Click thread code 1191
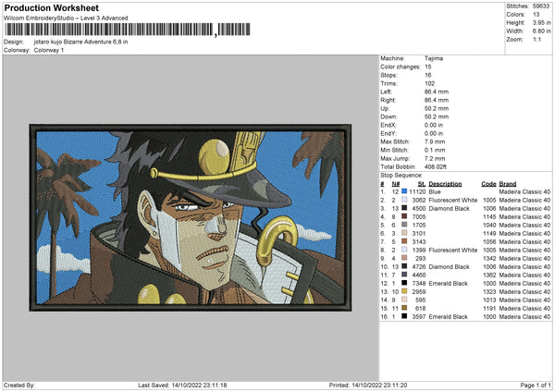 click(489, 308)
